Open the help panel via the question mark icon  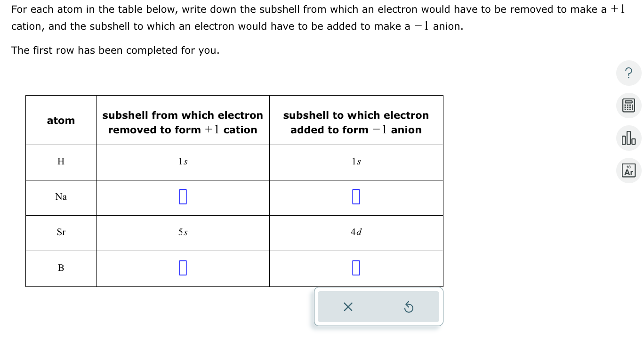pyautogui.click(x=628, y=73)
